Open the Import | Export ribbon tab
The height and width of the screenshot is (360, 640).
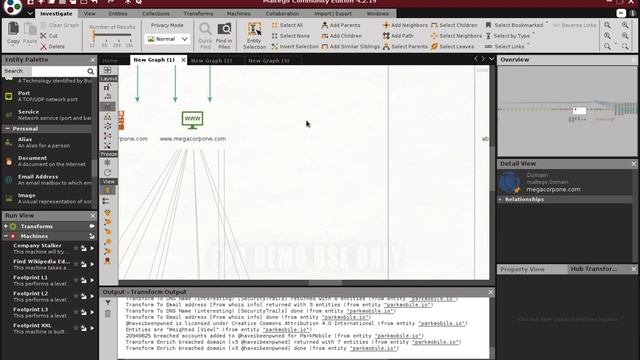(333, 13)
